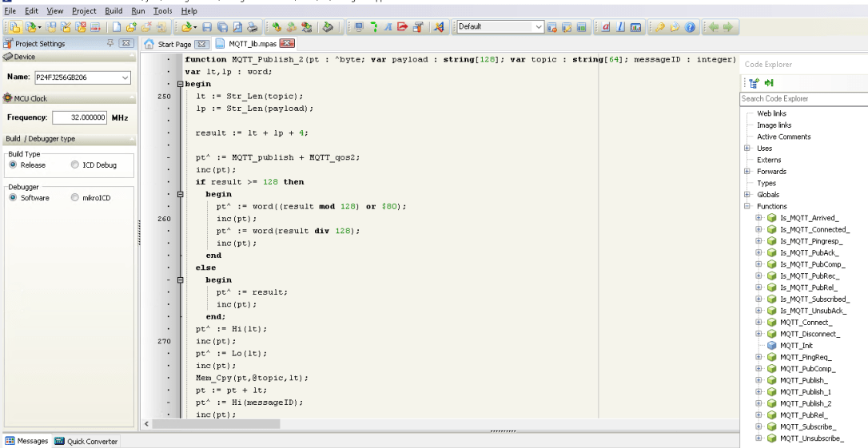The height and width of the screenshot is (448, 868).
Task: Click the editor scroll left arrow
Action: (146, 424)
